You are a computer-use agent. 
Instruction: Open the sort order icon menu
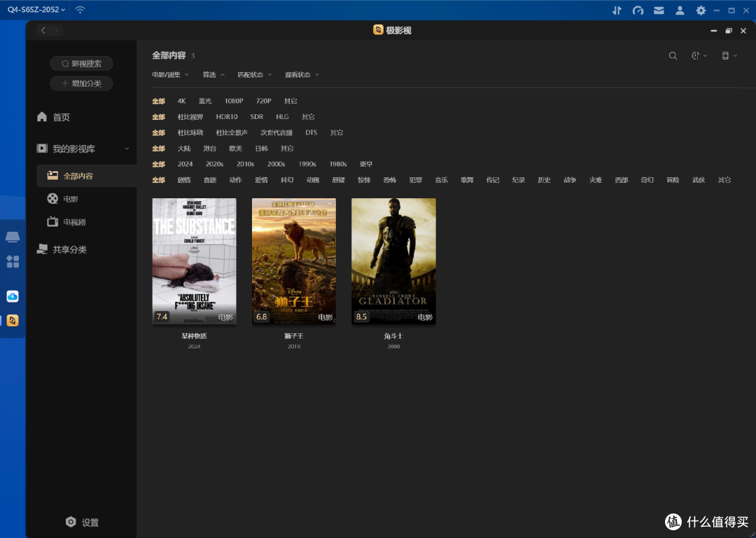coord(699,56)
